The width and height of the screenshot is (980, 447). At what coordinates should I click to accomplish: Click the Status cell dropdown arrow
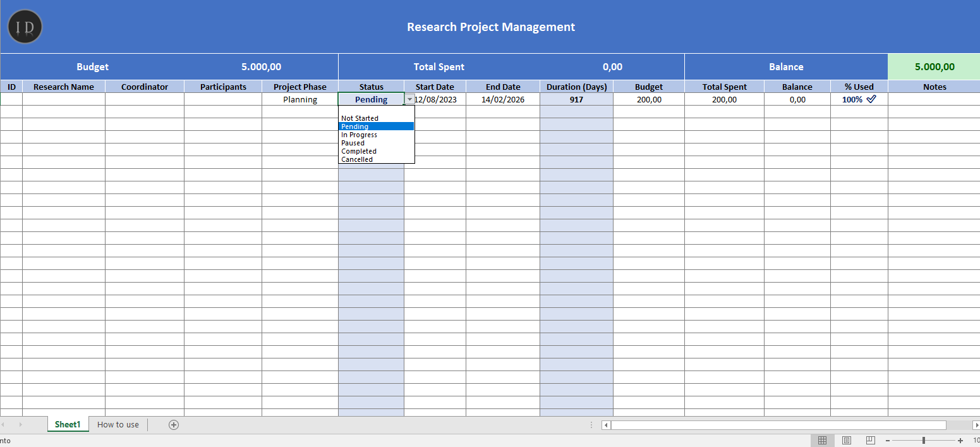[409, 99]
